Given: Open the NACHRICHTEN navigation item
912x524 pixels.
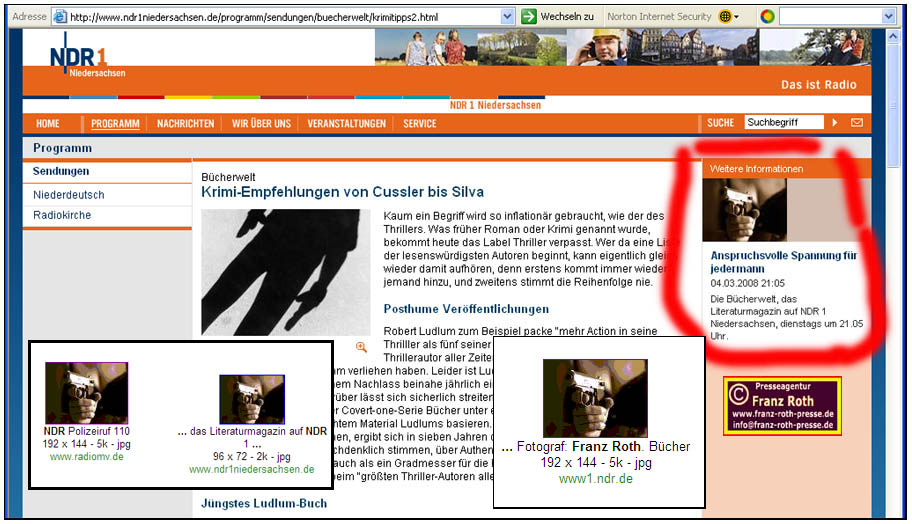Looking at the screenshot, I should tap(186, 123).
